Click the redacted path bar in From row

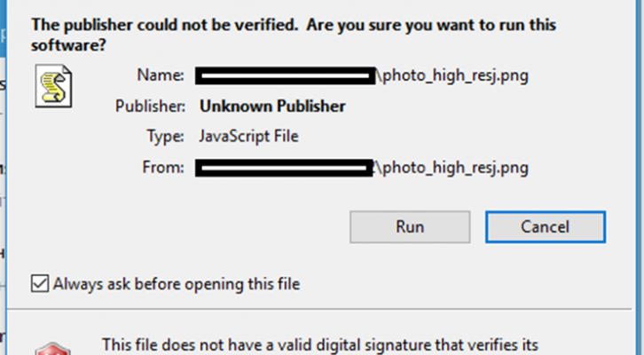pos(284,166)
